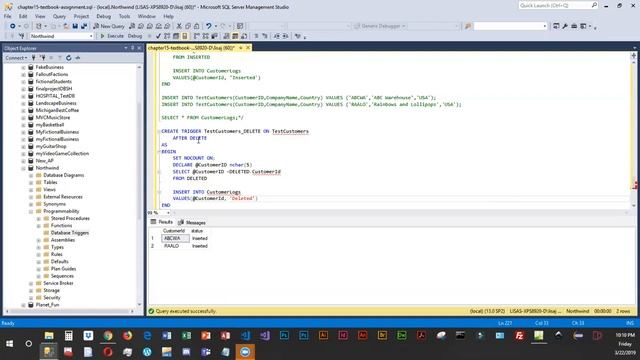
Task: Open the Windows Start menu
Action: (x=9, y=344)
